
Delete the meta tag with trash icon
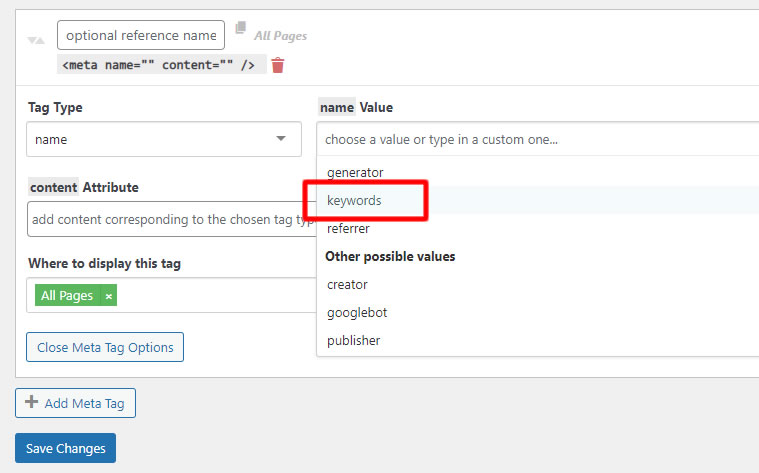[278, 65]
